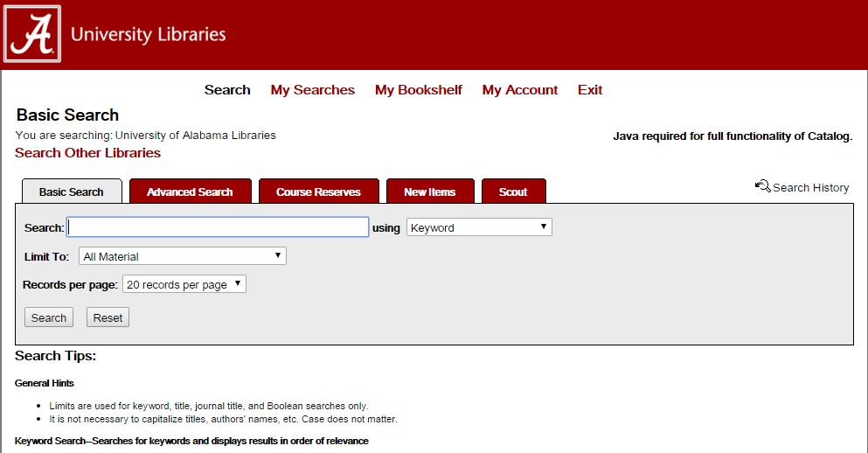Open My Account page

click(x=520, y=90)
